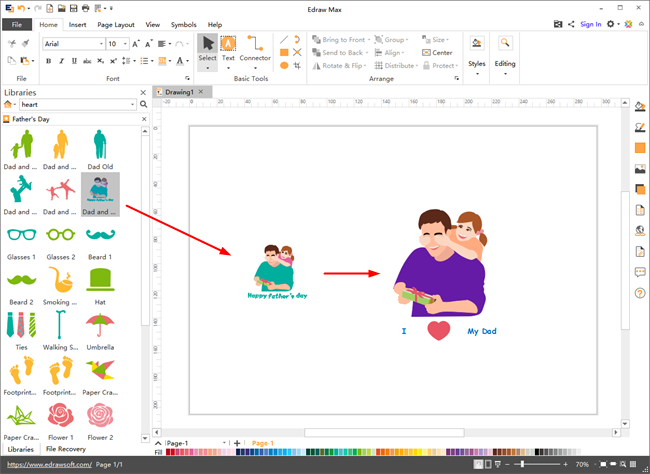Select the Connector tool in the ribbon
The width and height of the screenshot is (650, 474).
coord(258,48)
